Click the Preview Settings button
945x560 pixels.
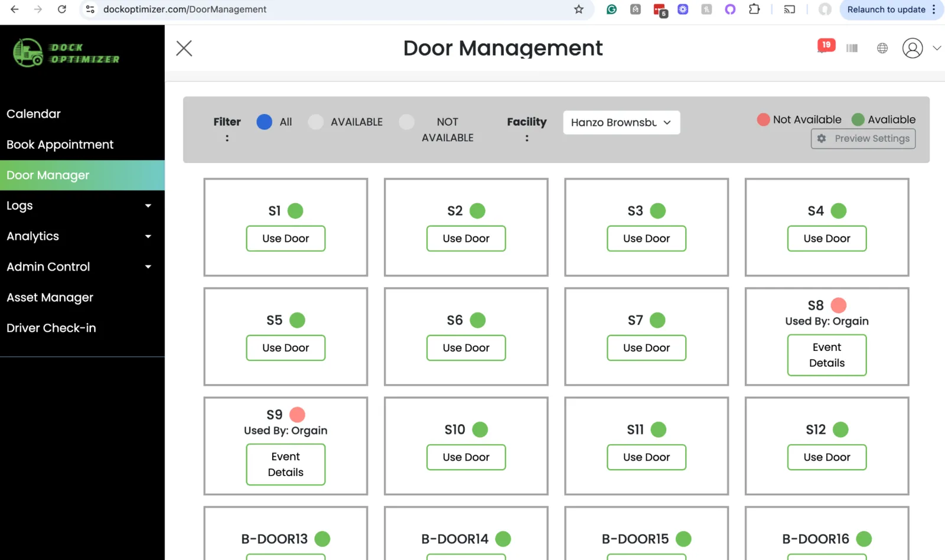pos(863,138)
